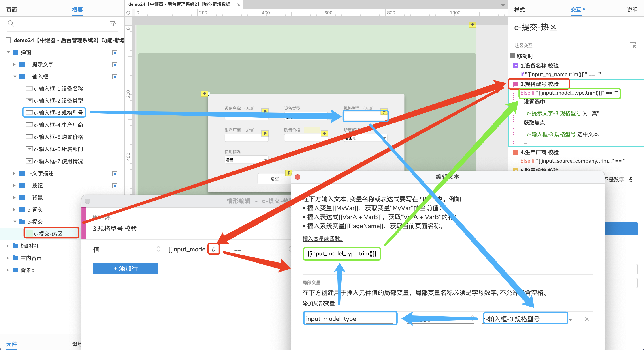Click the 插入变量或函数 link
644x350 pixels.
[x=323, y=239]
